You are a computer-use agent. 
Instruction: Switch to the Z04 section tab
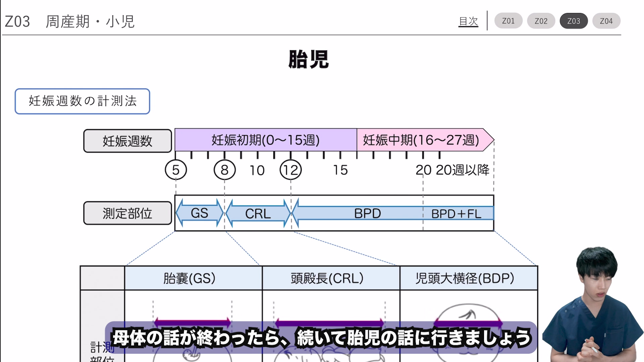pyautogui.click(x=606, y=21)
